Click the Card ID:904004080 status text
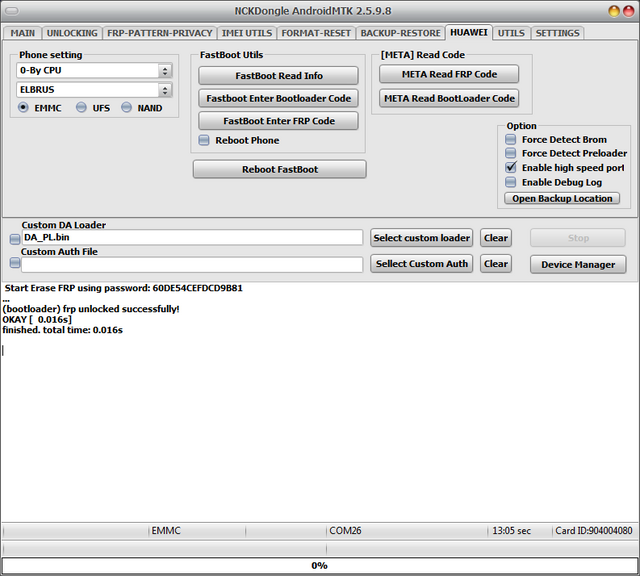Screen dimensions: 640x576 (x=594, y=531)
